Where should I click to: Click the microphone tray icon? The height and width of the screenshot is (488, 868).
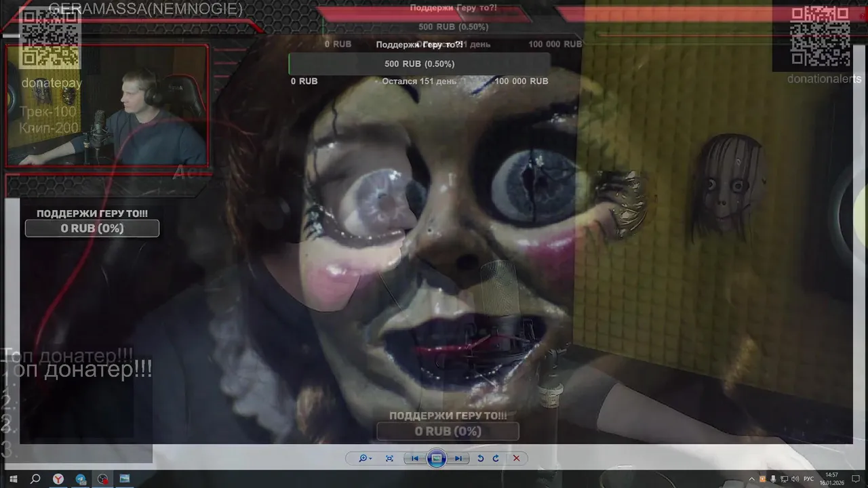click(x=773, y=479)
